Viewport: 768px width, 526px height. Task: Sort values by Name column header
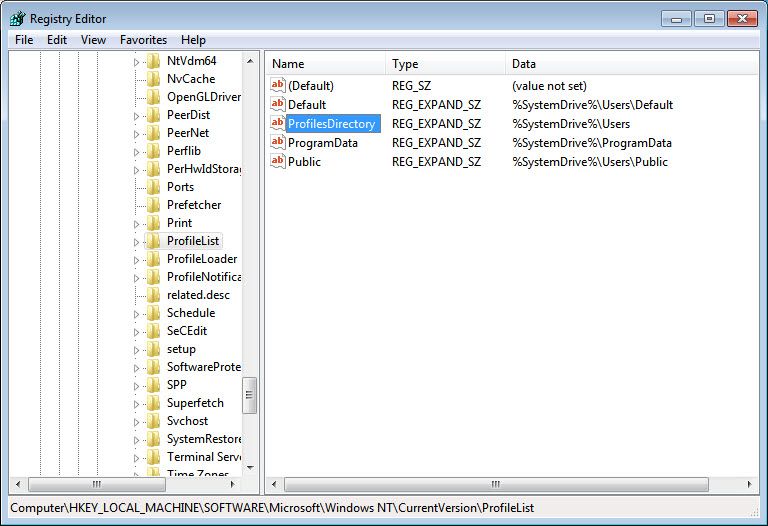pyautogui.click(x=326, y=64)
